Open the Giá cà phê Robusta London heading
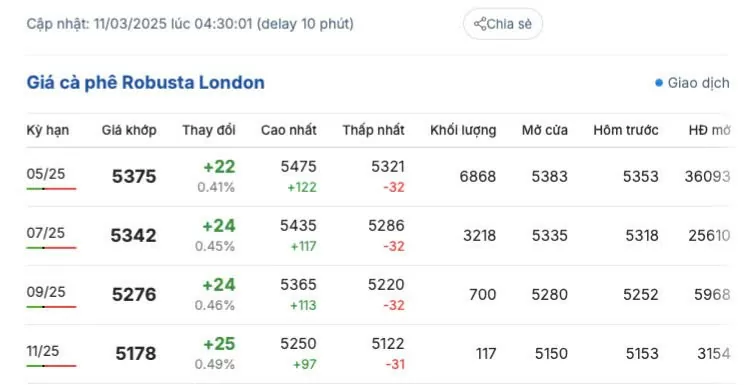 point(145,82)
